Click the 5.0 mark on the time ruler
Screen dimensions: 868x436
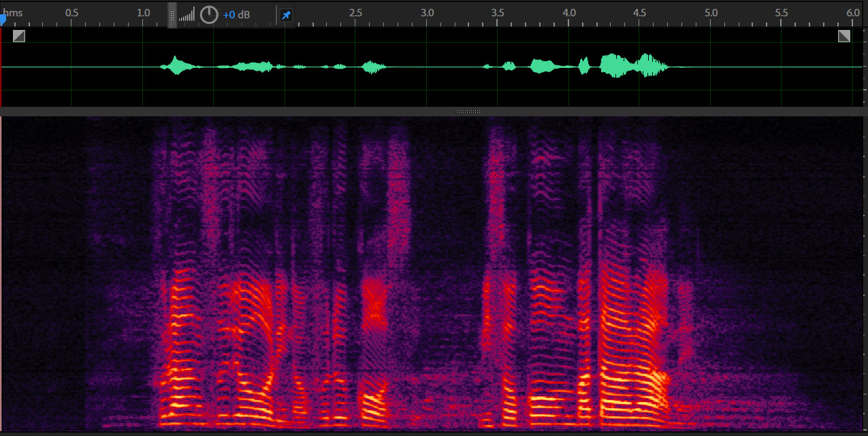[711, 13]
